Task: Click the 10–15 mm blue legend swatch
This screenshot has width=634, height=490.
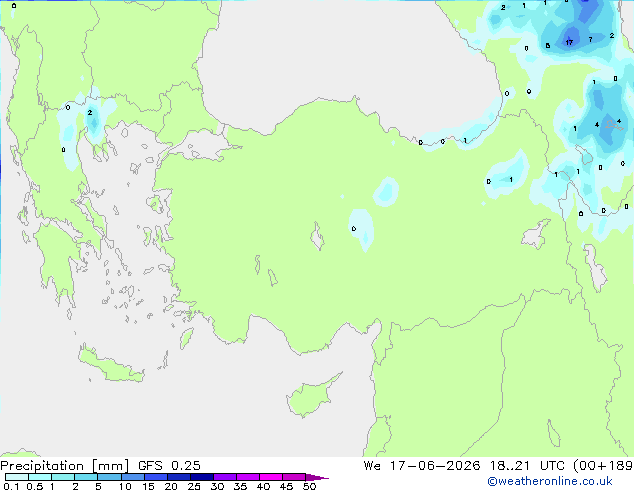Action: pyautogui.click(x=132, y=477)
